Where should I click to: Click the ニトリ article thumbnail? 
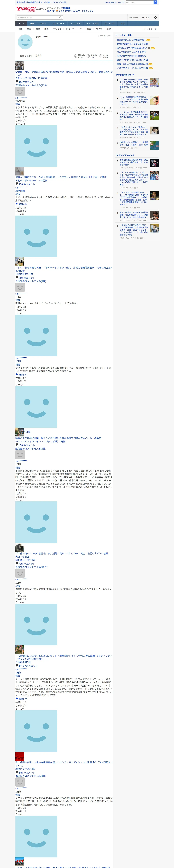[20, 261]
